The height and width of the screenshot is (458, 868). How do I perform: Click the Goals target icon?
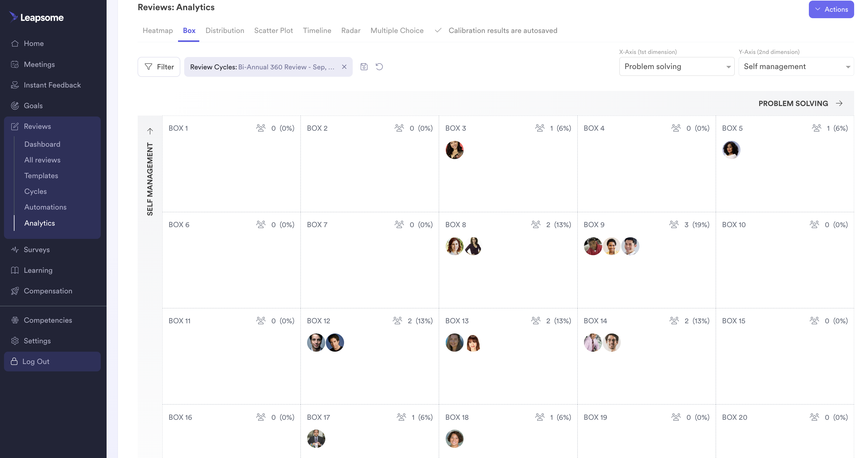click(x=15, y=106)
